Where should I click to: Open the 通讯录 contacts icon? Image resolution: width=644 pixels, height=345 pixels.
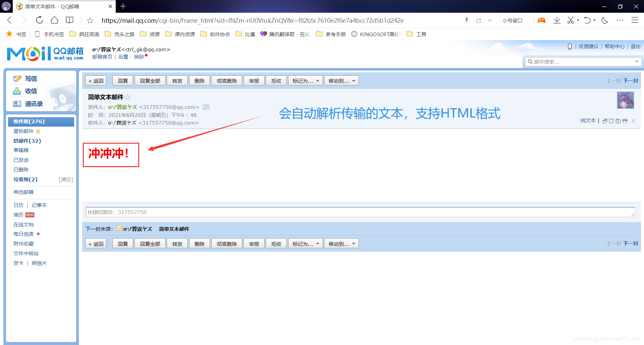(17, 103)
